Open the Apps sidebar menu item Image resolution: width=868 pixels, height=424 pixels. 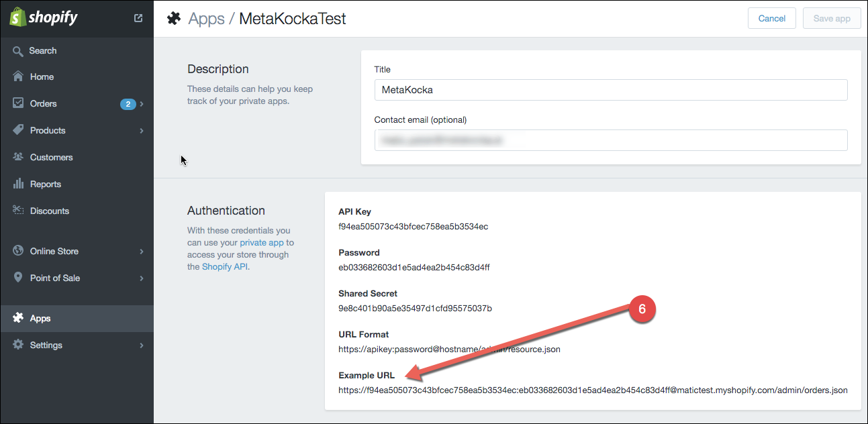pos(40,318)
